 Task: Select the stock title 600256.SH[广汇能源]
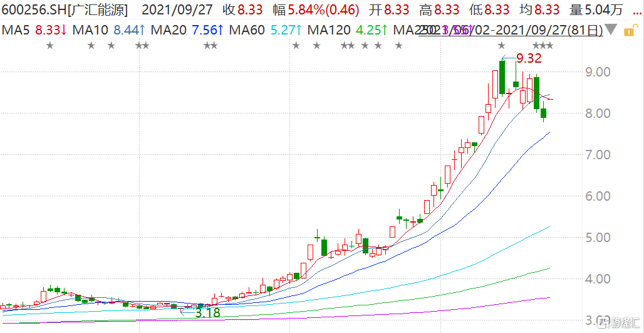point(64,9)
